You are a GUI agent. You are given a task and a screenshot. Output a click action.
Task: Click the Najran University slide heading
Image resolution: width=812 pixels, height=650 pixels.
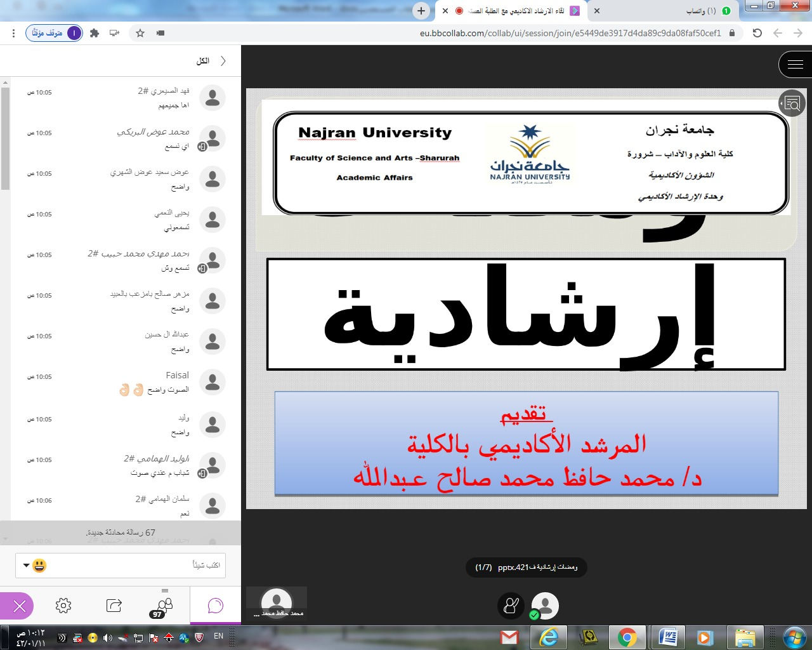[x=375, y=133]
